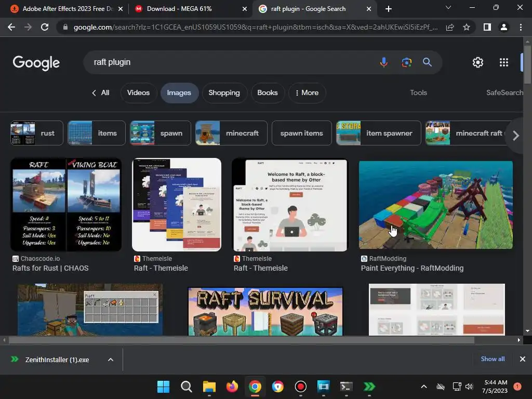Open the Tools options
Viewport: 532px width, 399px height.
pos(418,92)
